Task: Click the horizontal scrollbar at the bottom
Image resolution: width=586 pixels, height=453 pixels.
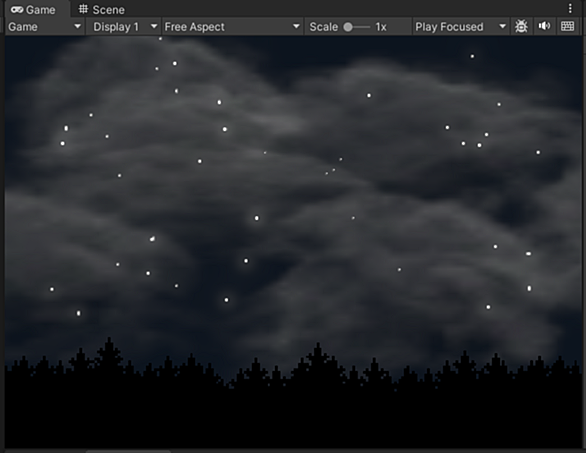Action: point(128,452)
